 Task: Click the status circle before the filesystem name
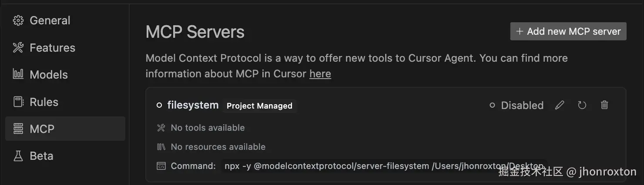click(x=159, y=105)
